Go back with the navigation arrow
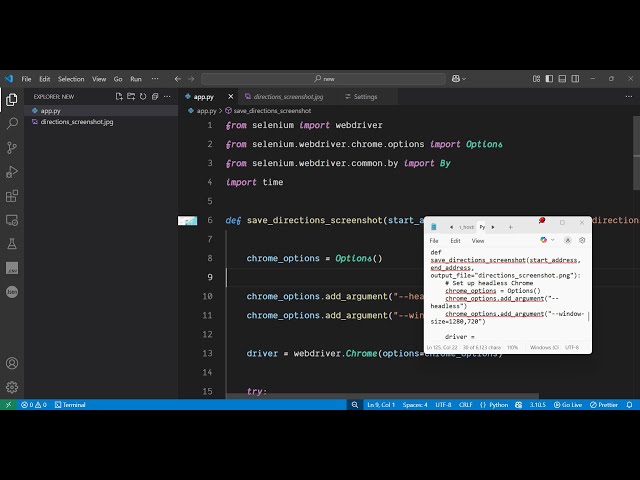The image size is (640, 480). (178, 79)
